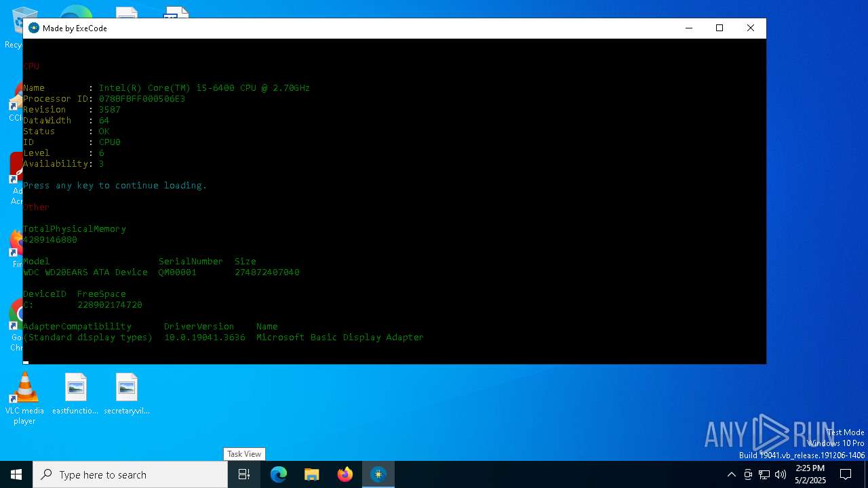Close the Made by ExeCode window
868x488 pixels.
751,28
